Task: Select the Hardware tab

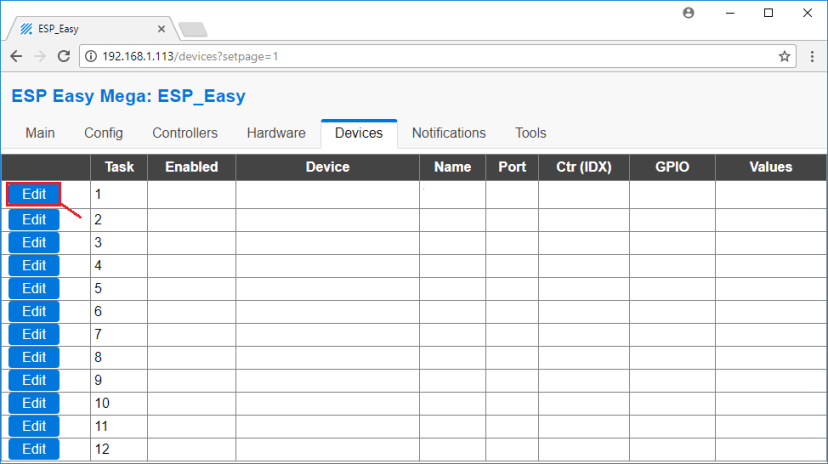Action: click(276, 133)
